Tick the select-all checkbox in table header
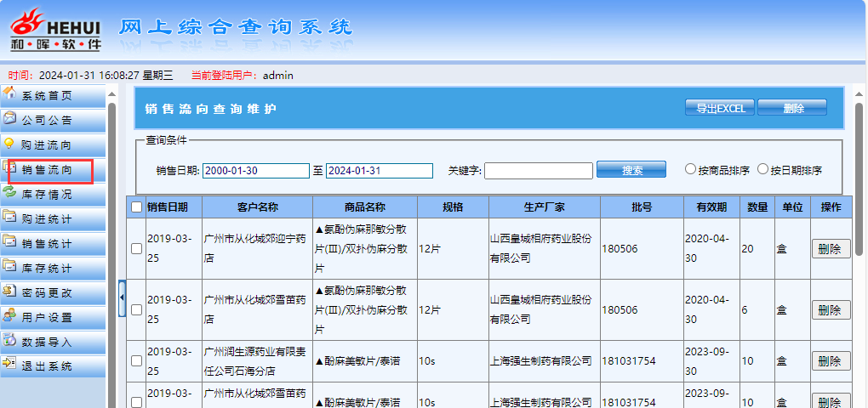The width and height of the screenshot is (868, 408). [x=136, y=207]
